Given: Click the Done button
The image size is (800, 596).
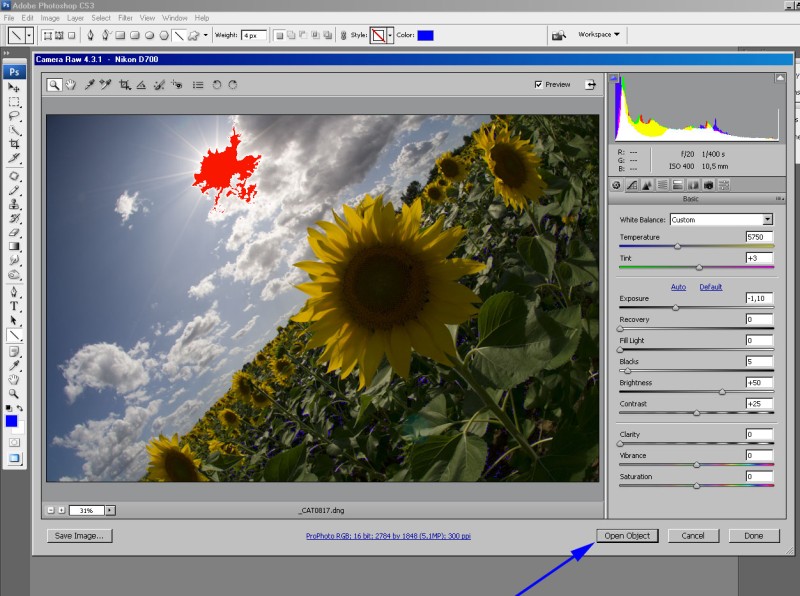Looking at the screenshot, I should click(x=754, y=536).
